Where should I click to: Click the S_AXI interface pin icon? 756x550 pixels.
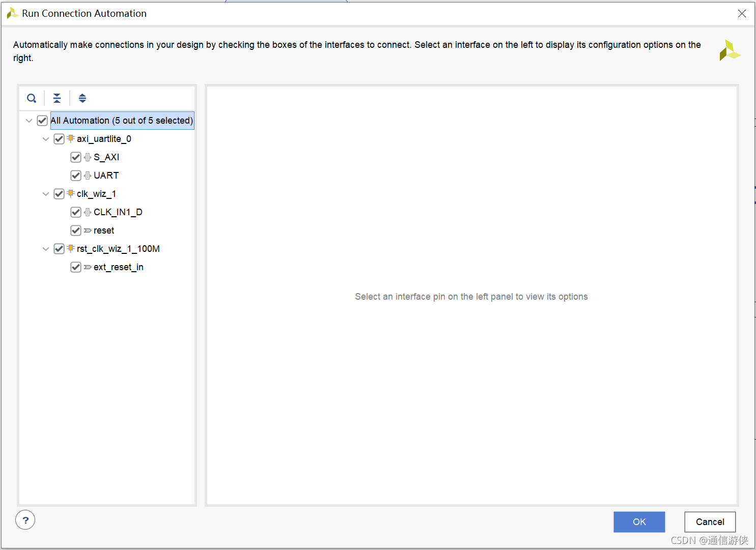[x=88, y=157]
